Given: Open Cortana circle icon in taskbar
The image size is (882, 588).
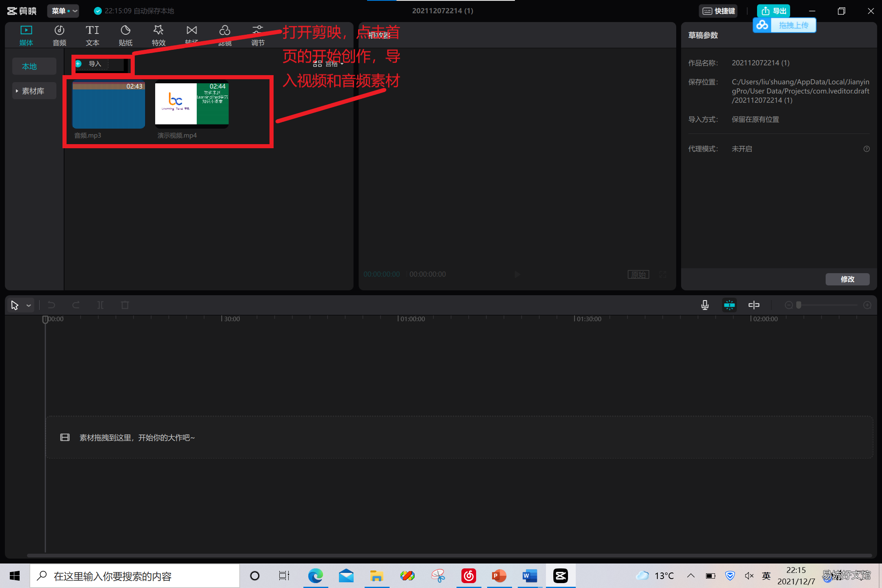Looking at the screenshot, I should click(x=255, y=576).
